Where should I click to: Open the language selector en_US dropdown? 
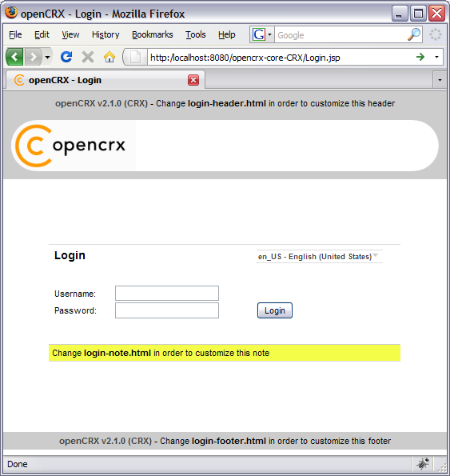click(319, 257)
